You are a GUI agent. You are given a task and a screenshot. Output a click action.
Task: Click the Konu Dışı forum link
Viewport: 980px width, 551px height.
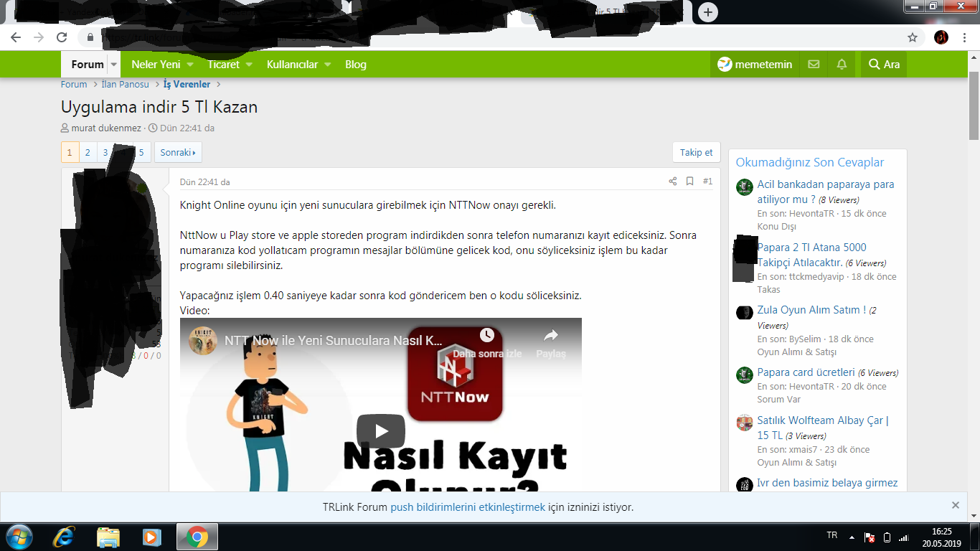pos(777,227)
